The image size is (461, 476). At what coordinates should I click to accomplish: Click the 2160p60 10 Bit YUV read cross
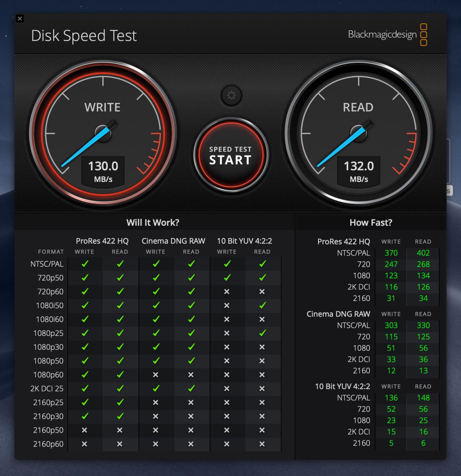[262, 444]
